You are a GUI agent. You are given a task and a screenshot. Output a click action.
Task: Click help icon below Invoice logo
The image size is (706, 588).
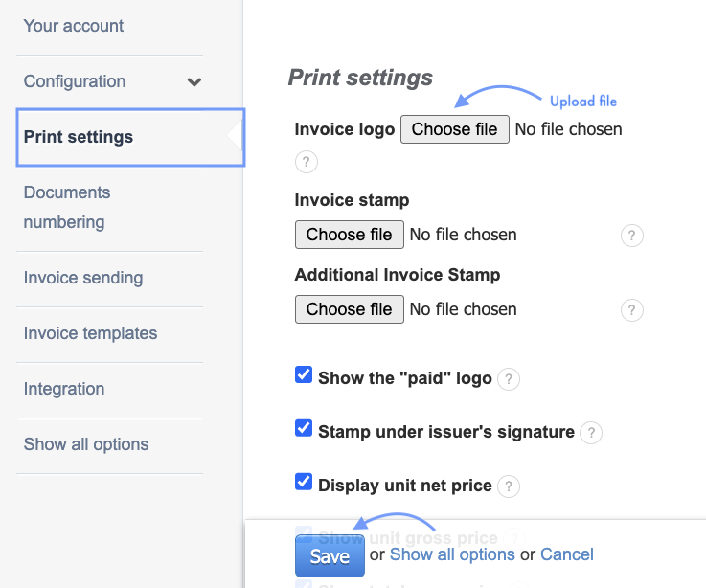click(306, 162)
